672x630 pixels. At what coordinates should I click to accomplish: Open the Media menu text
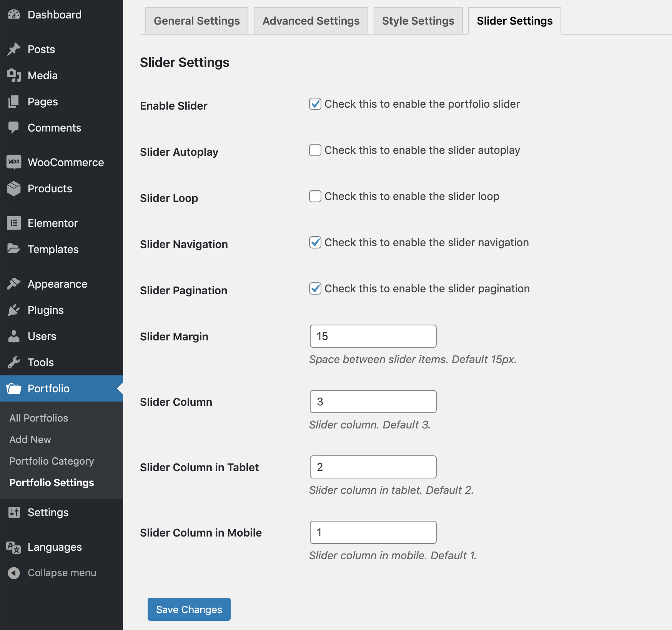pyautogui.click(x=43, y=75)
